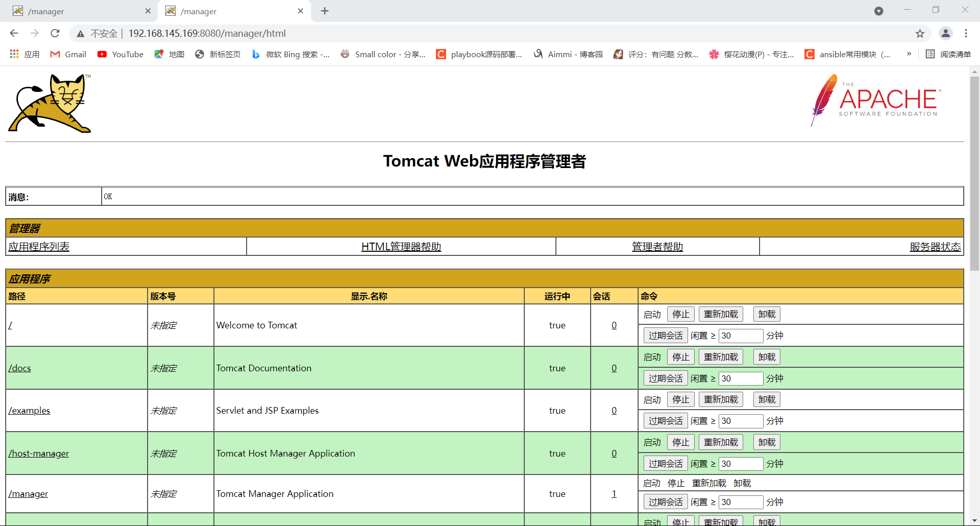This screenshot has height=526, width=980.
Task: Click idle minutes field for /host-manager
Action: pyautogui.click(x=741, y=464)
